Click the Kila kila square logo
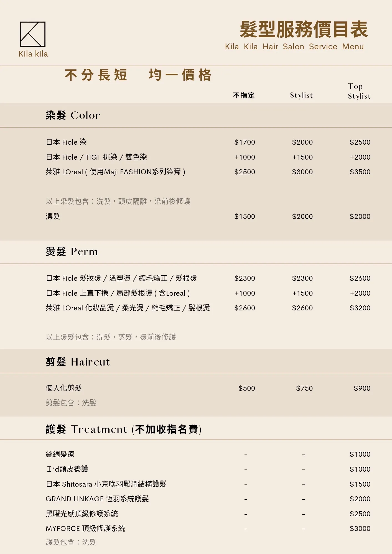 pos(33,34)
